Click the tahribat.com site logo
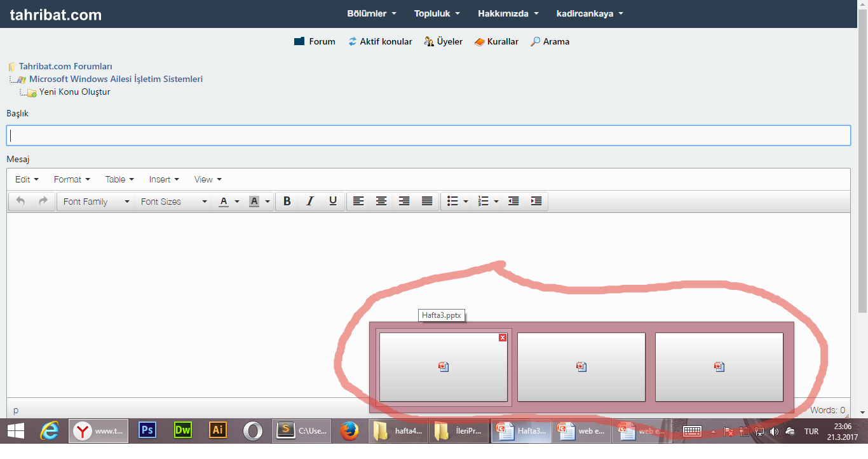 coord(56,15)
